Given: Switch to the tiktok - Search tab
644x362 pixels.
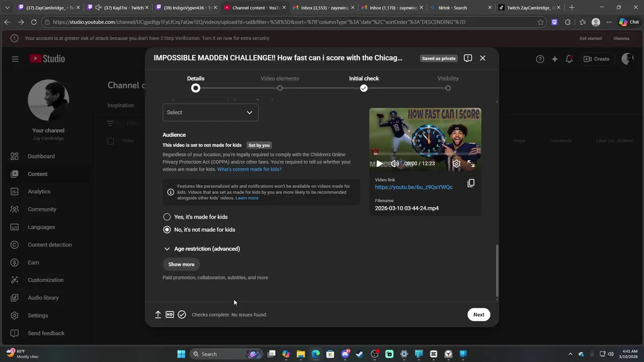Looking at the screenshot, I should tap(460, 8).
